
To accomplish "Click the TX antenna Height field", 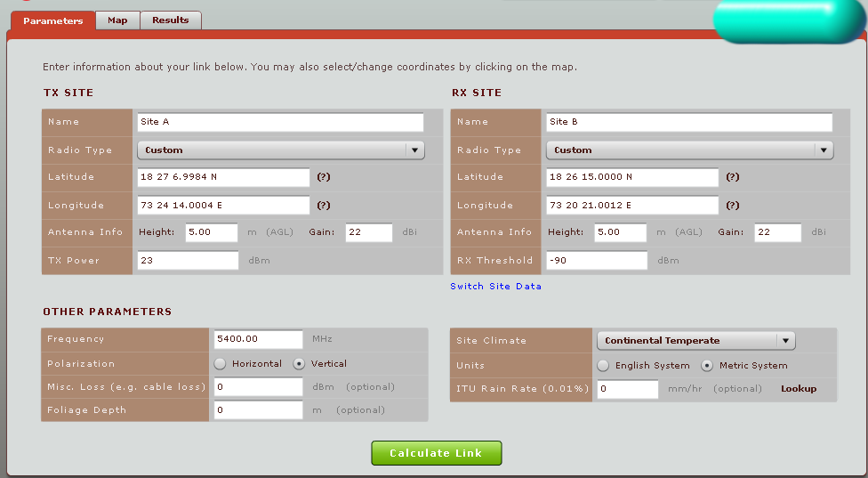I will [212, 232].
